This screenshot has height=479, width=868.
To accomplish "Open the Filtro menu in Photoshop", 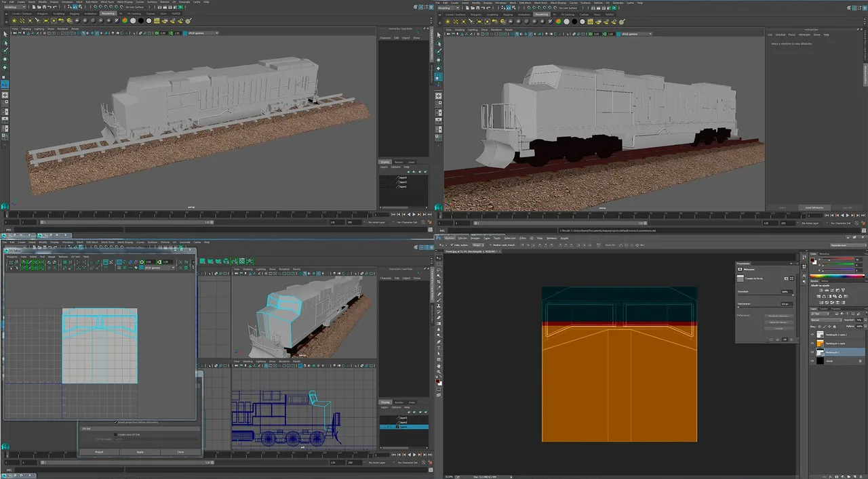I will [x=523, y=238].
